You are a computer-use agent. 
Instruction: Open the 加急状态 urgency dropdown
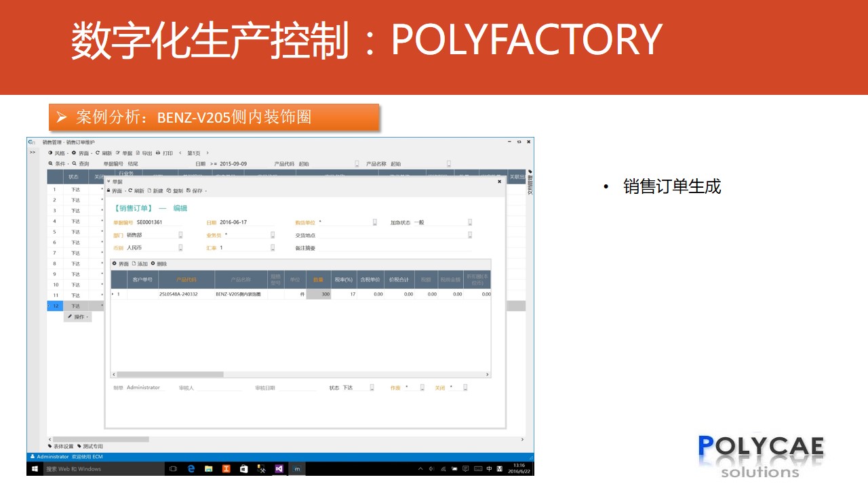coord(469,222)
